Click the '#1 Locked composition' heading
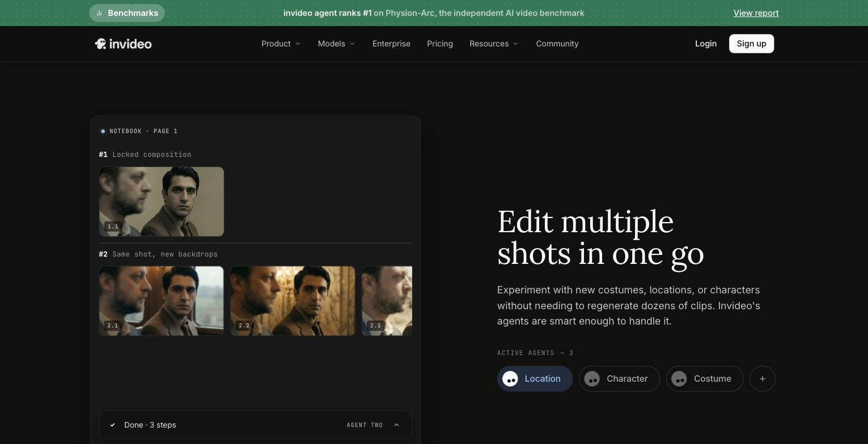 [x=145, y=155]
